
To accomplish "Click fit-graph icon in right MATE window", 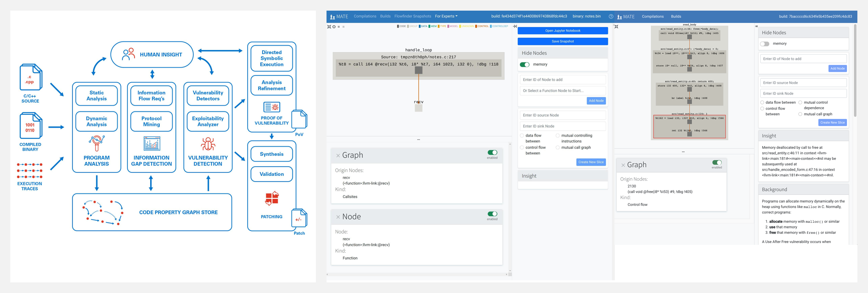I will click(x=616, y=27).
